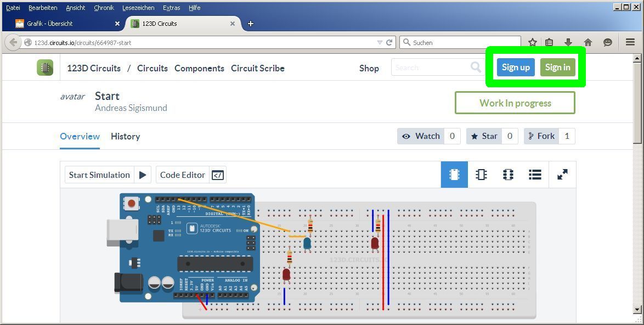Open the Bearbeiten menu
644x325 pixels.
click(x=43, y=8)
